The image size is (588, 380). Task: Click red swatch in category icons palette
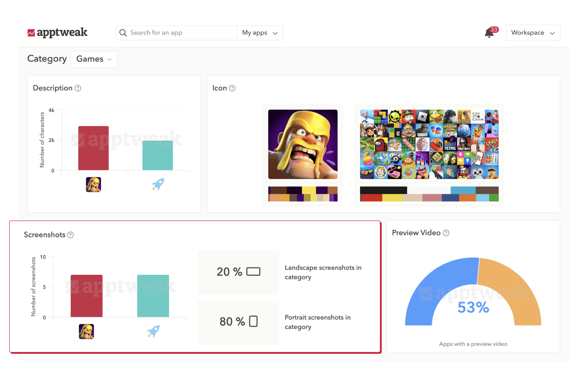point(371,198)
